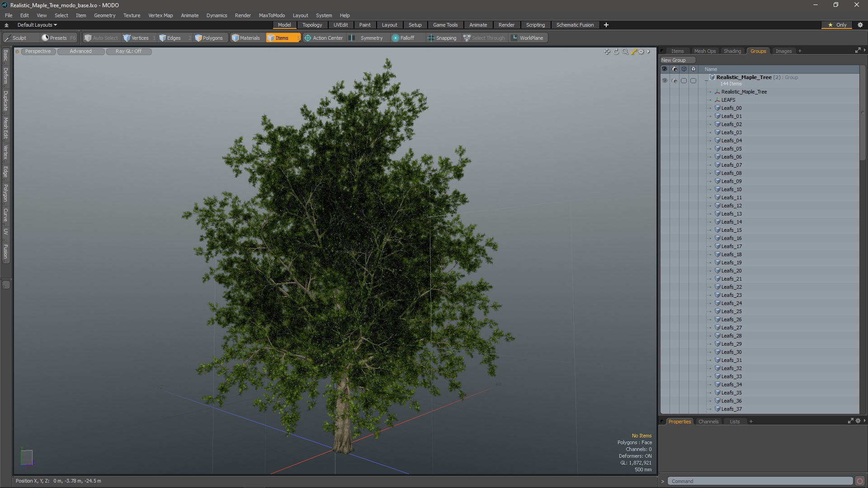Click the viewport zoom magnifier icon
The width and height of the screenshot is (868, 488).
pyautogui.click(x=625, y=52)
